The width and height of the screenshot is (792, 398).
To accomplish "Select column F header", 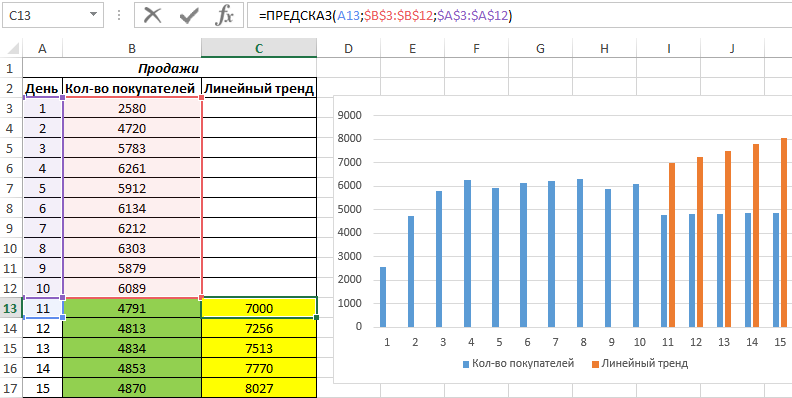I will click(x=476, y=48).
